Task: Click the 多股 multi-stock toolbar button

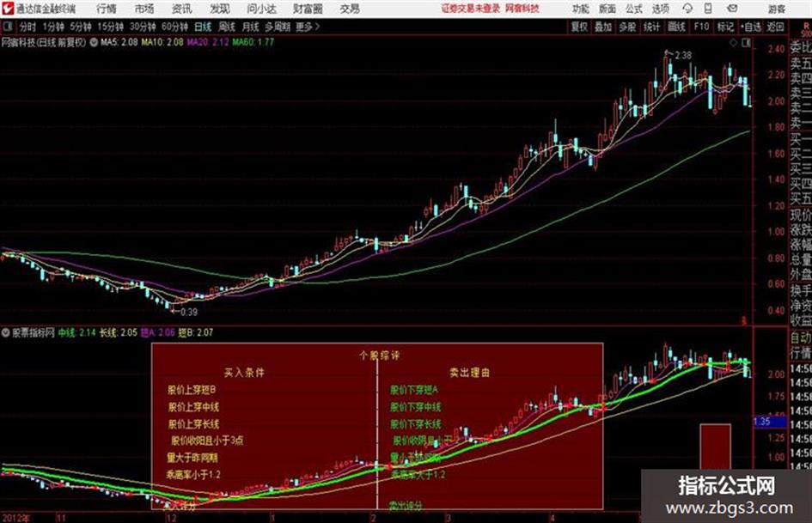Action: (627, 27)
